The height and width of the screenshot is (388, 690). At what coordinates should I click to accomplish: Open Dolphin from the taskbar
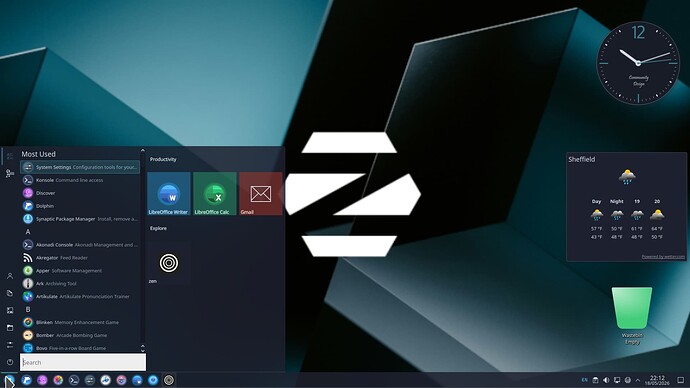coord(26,380)
